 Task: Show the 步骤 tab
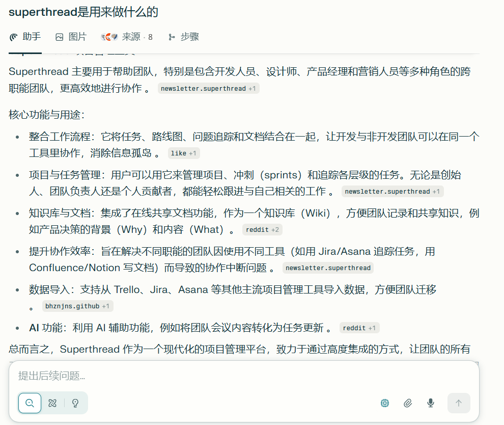pos(183,37)
